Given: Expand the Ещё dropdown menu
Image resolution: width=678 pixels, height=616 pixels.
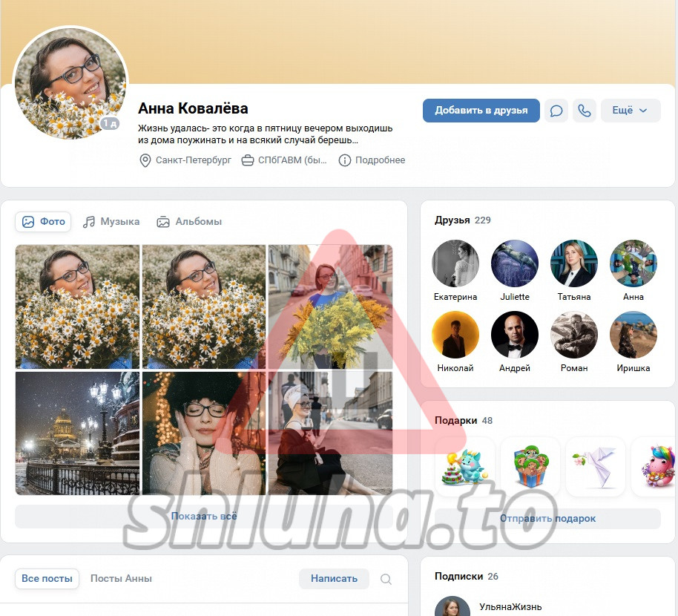Looking at the screenshot, I should point(630,111).
